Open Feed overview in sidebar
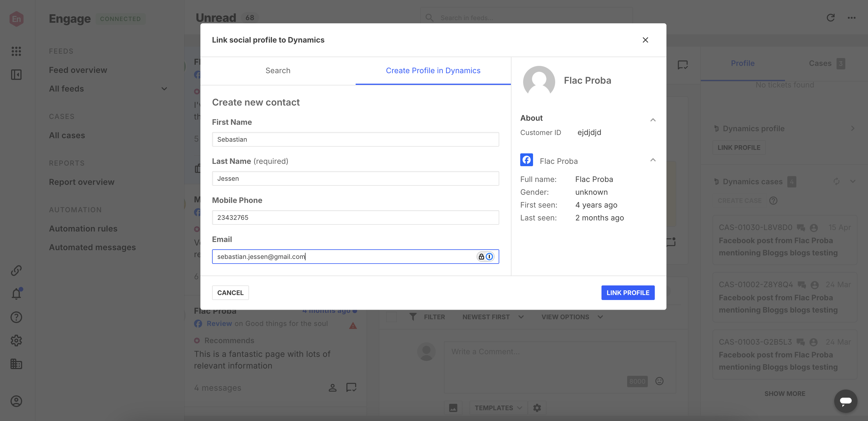The image size is (868, 421). 78,70
